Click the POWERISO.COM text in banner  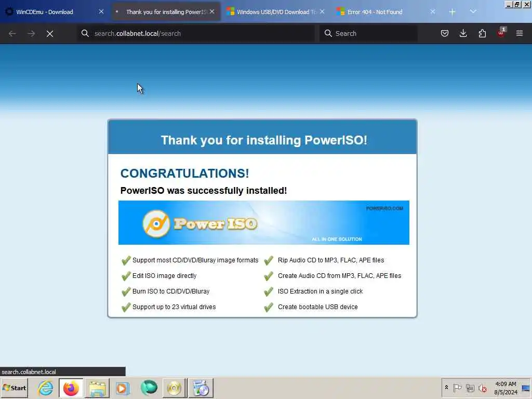coord(384,208)
